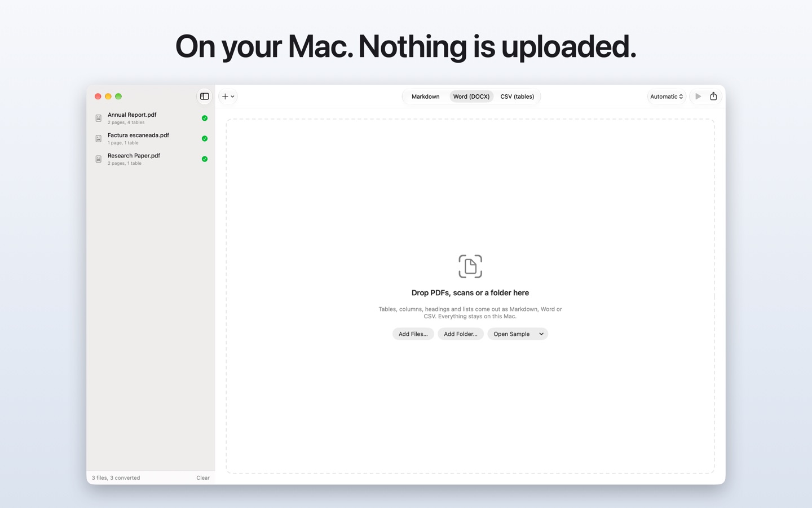Minimize the window with the yellow button
Viewport: 812px width, 508px height.
point(108,97)
